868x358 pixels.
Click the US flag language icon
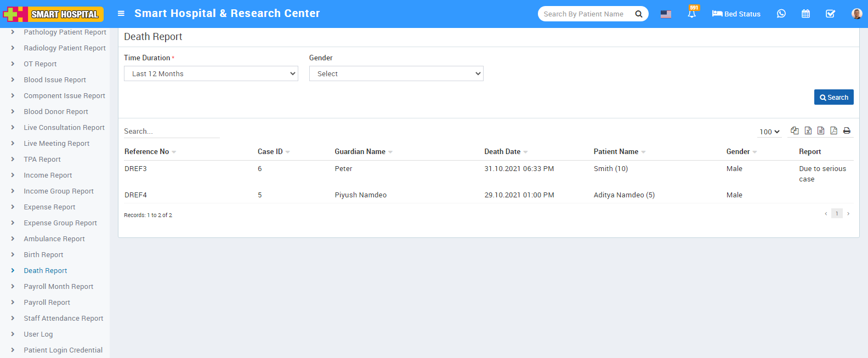(x=666, y=14)
